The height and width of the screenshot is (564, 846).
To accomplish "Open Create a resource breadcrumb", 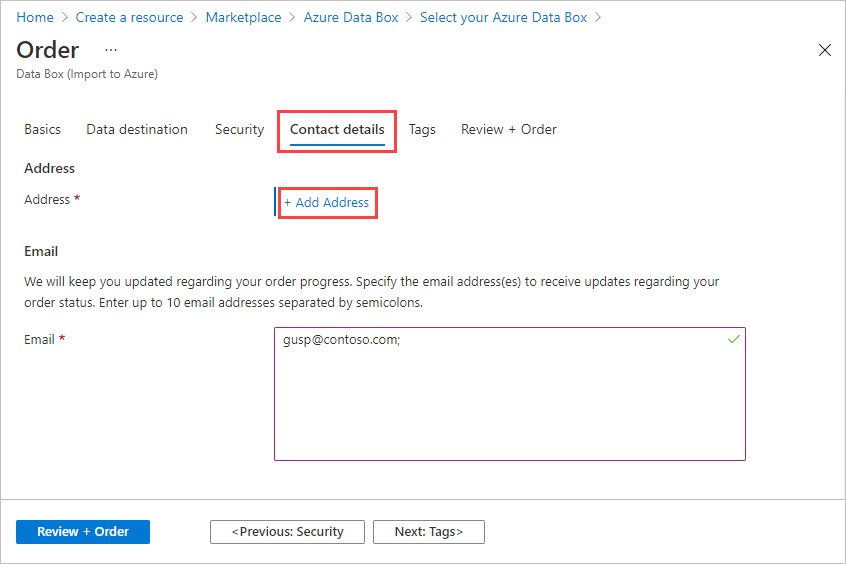I will 129,17.
